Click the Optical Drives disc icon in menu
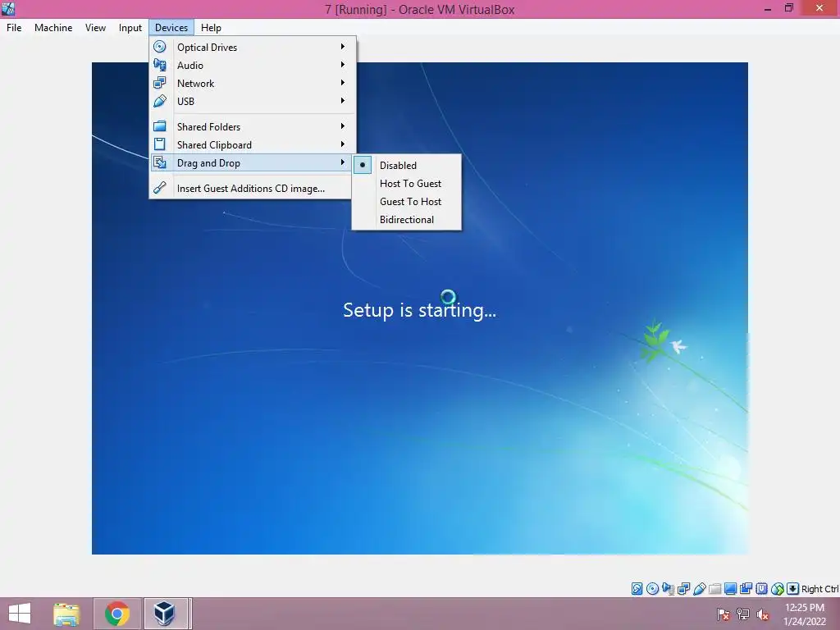 [160, 47]
